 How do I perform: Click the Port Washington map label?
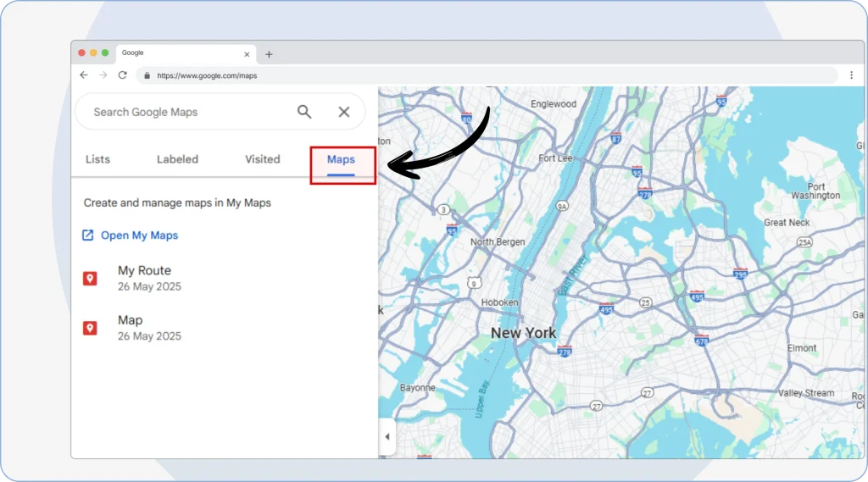pyautogui.click(x=815, y=191)
